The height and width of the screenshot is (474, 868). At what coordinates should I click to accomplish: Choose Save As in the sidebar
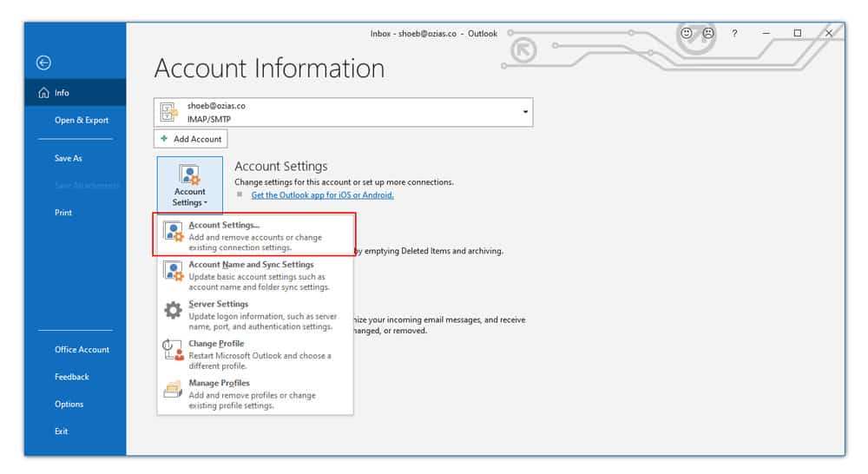(68, 158)
